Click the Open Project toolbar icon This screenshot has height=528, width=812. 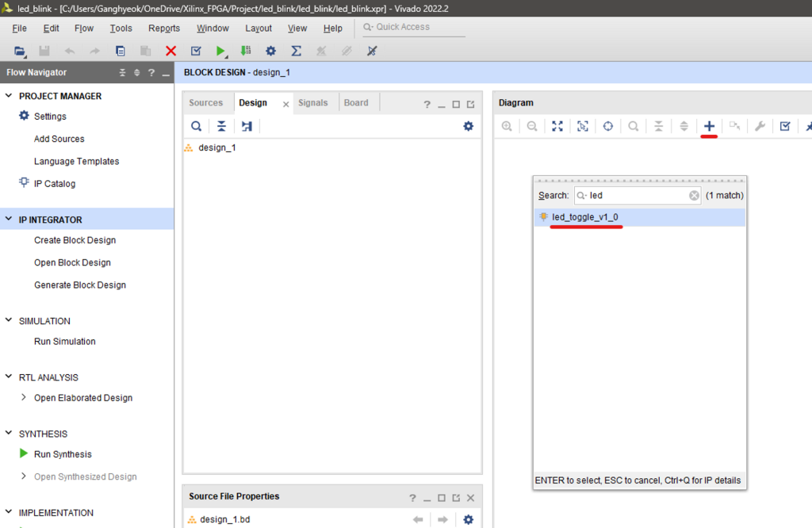pyautogui.click(x=20, y=51)
